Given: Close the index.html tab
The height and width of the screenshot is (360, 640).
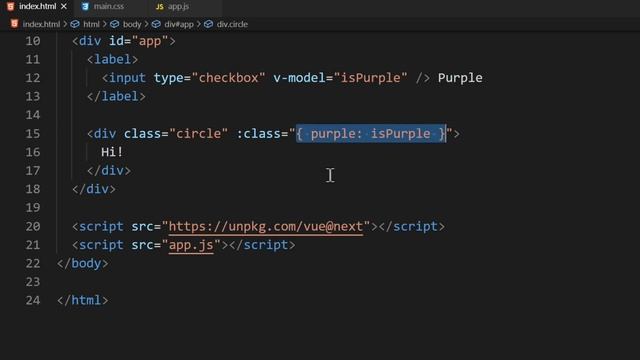Looking at the screenshot, I should click(x=64, y=7).
